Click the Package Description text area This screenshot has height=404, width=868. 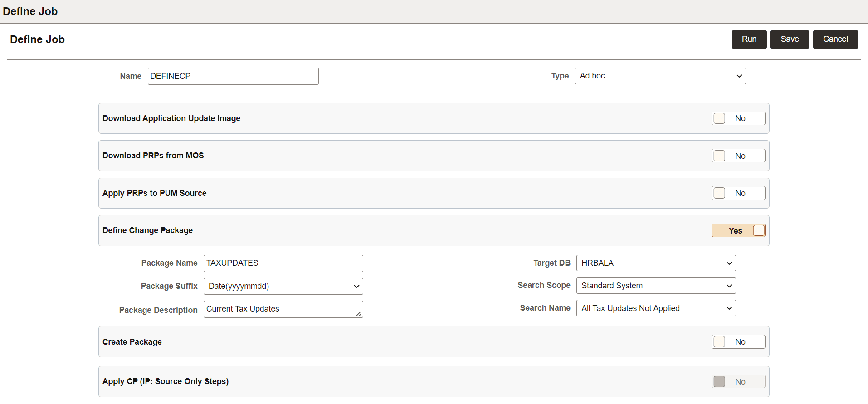[283, 309]
